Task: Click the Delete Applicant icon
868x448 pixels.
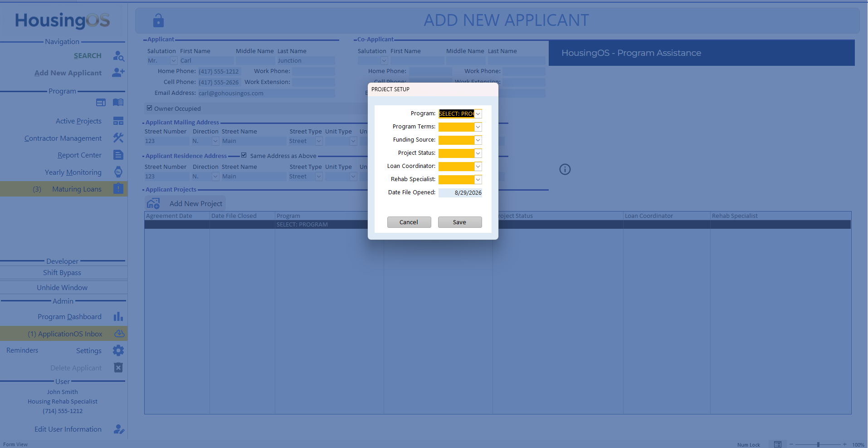Action: pos(118,368)
